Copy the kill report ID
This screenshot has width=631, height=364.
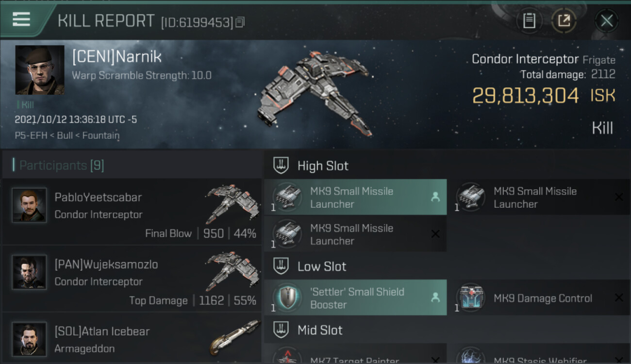pos(240,22)
